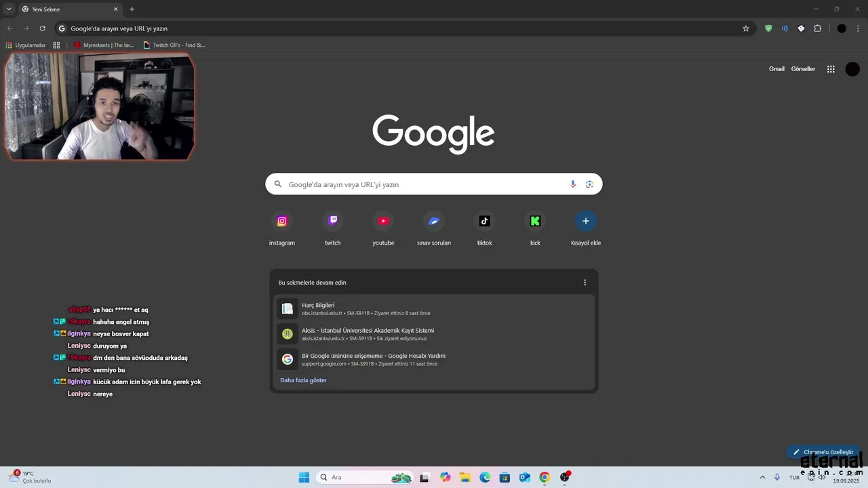The image size is (868, 488).
Task: Open the Görseller link
Action: click(x=803, y=69)
